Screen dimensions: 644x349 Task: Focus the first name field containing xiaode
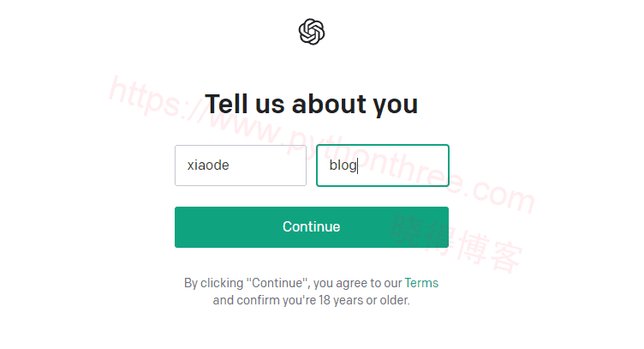(240, 165)
